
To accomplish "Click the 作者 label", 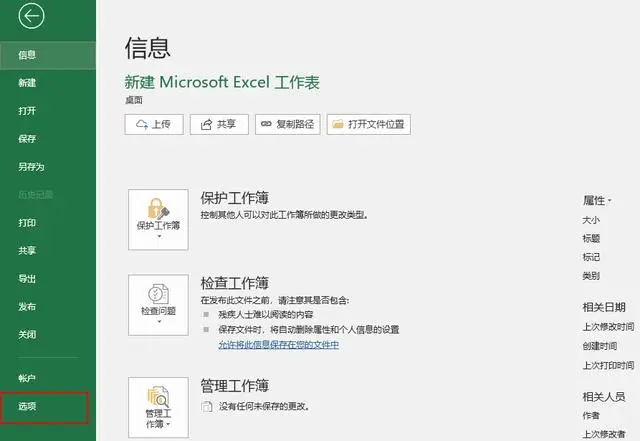I will [591, 416].
